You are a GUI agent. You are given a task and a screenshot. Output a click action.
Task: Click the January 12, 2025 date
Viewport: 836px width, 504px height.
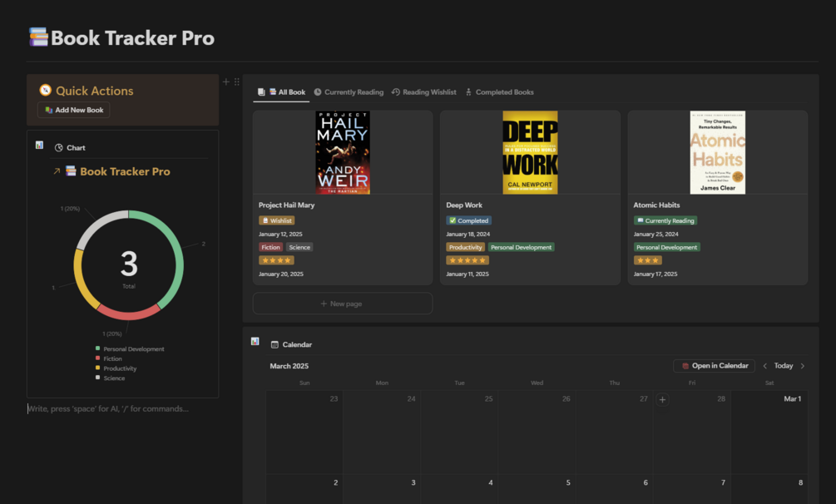pyautogui.click(x=280, y=235)
